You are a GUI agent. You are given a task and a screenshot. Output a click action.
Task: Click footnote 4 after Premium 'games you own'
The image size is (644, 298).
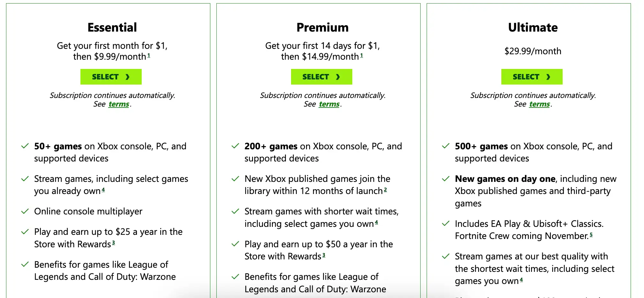pyautogui.click(x=376, y=223)
